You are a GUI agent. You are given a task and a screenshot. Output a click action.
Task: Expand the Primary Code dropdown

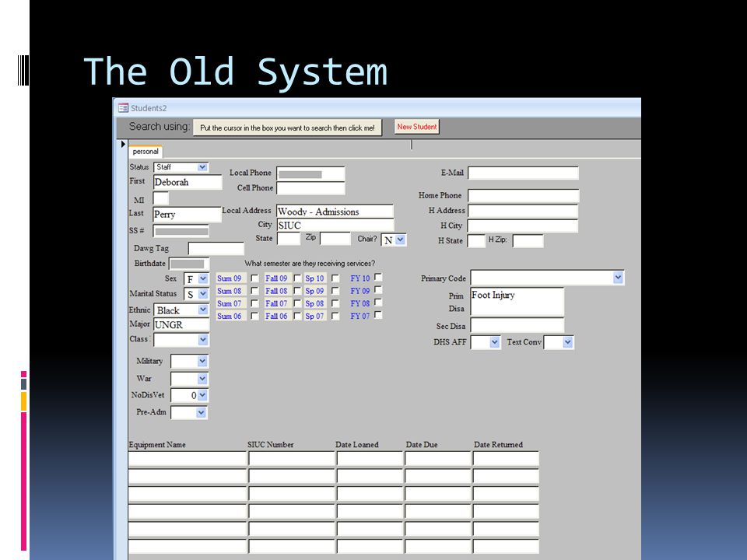click(x=618, y=278)
